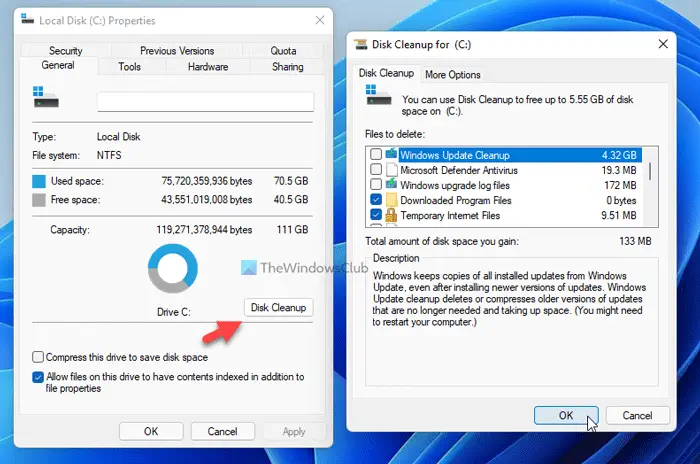Screen dimensions: 700x464
Task: Click the Disk Cleanup title bar icon
Action: tap(360, 44)
